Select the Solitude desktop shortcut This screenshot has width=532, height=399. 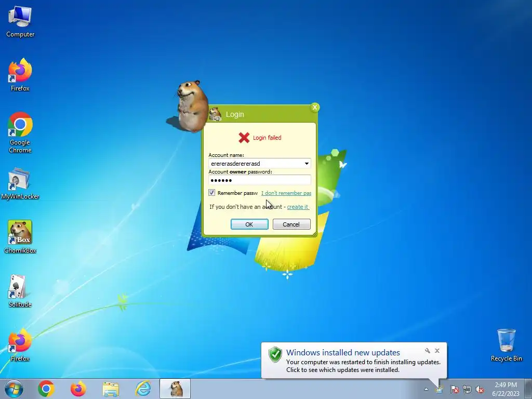point(20,291)
